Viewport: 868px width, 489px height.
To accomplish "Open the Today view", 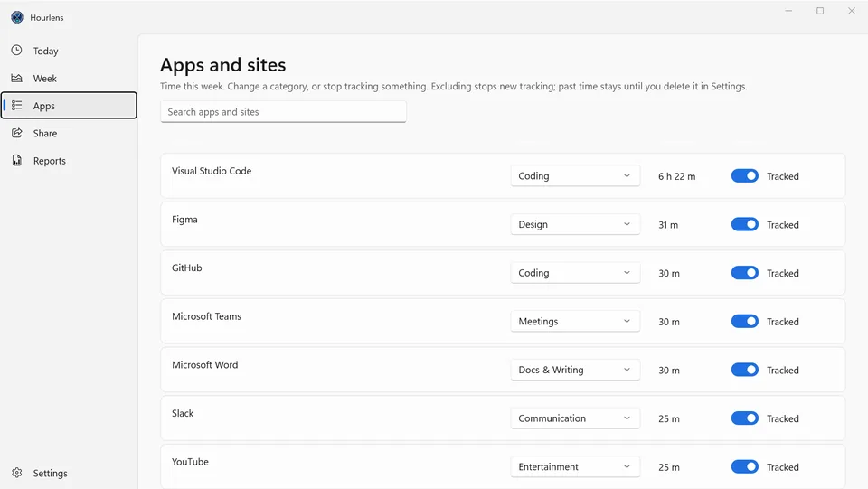I will pyautogui.click(x=69, y=51).
